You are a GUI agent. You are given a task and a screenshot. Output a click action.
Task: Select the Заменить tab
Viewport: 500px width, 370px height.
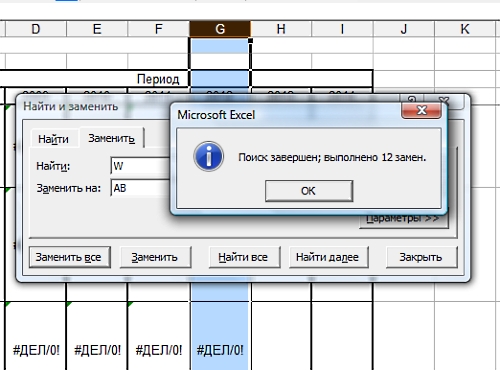click(112, 138)
